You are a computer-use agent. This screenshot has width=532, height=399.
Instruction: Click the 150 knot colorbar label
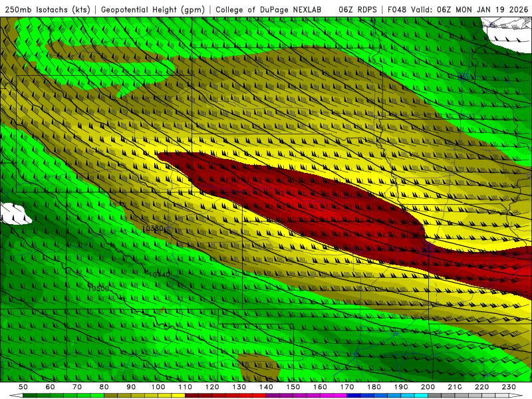(x=293, y=387)
